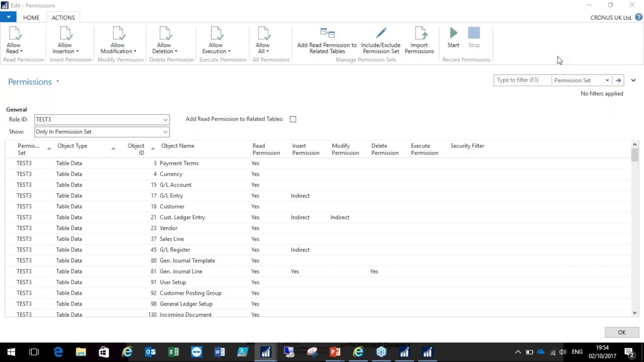The image size is (644, 362).
Task: Switch to the ACTIONS ribbon tab
Action: (x=63, y=18)
